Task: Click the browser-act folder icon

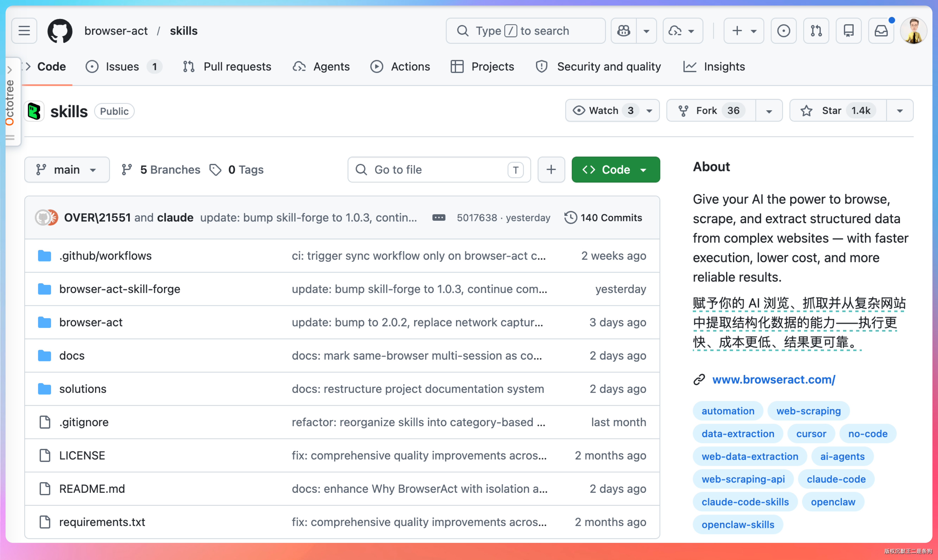Action: (44, 322)
